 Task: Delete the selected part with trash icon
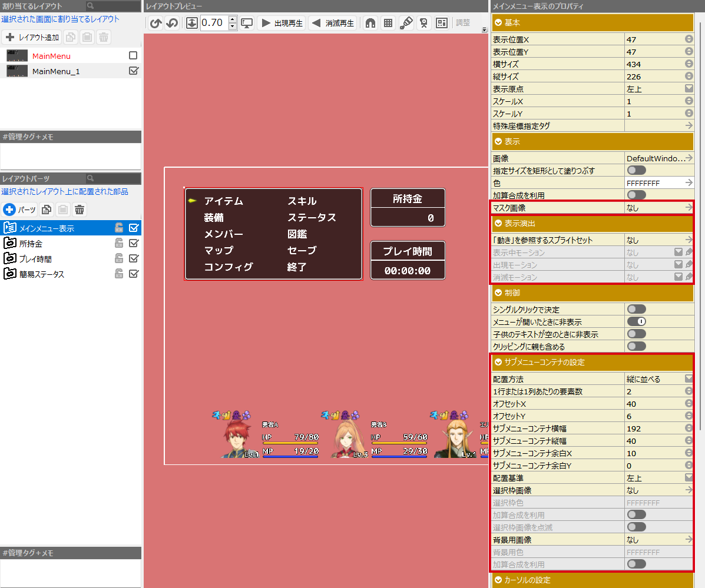coord(80,210)
